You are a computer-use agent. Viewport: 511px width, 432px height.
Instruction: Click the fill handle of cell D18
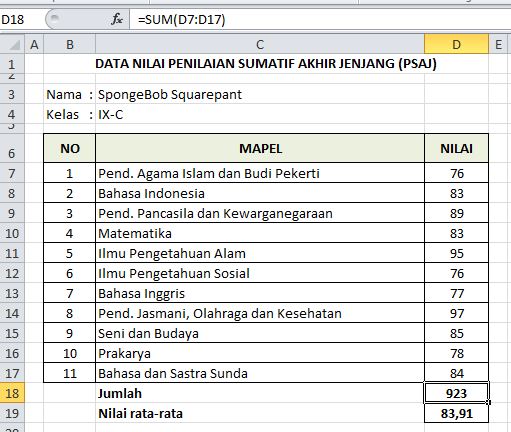pos(488,402)
